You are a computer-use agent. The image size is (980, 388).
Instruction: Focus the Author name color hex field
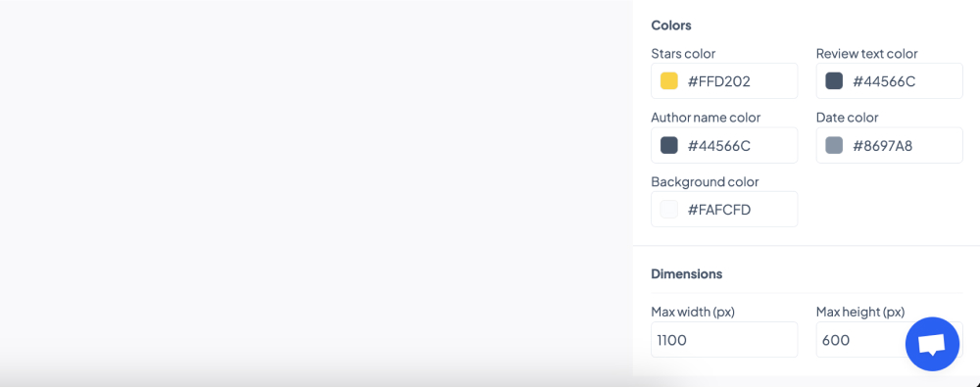[724, 146]
